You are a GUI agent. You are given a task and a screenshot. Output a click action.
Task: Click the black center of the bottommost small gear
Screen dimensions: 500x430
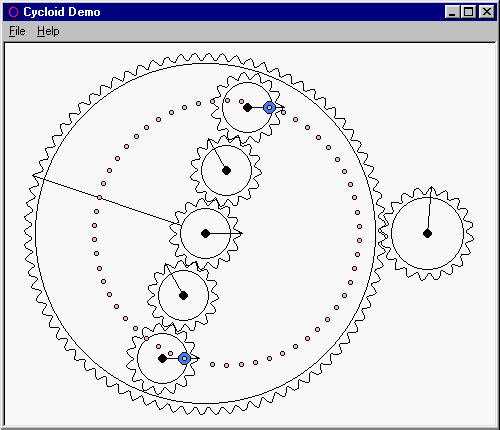pyautogui.click(x=162, y=359)
